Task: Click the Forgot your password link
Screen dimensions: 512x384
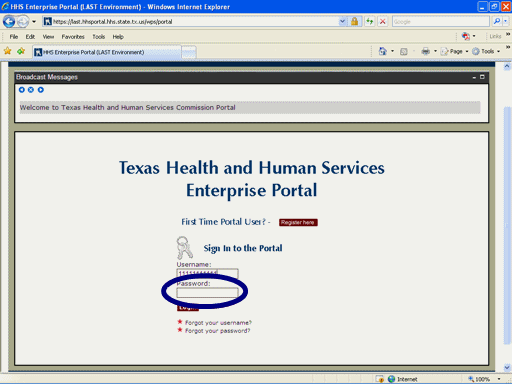Action: point(217,331)
